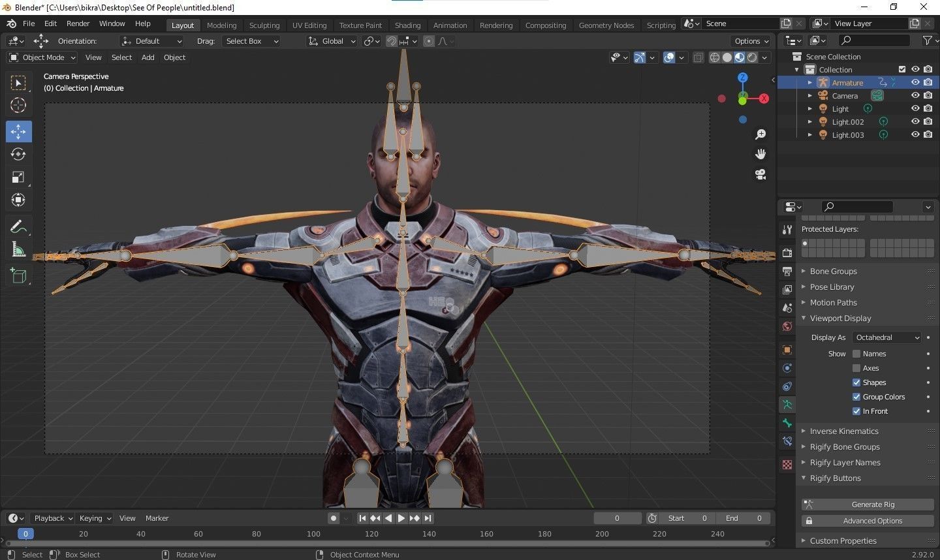Image resolution: width=940 pixels, height=560 pixels.
Task: Click the outliner search field
Action: click(x=874, y=40)
